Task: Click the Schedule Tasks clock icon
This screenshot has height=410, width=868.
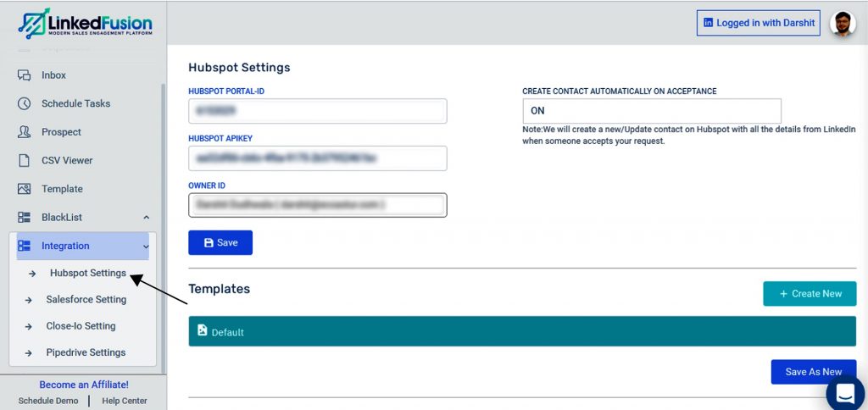Action: pos(24,103)
